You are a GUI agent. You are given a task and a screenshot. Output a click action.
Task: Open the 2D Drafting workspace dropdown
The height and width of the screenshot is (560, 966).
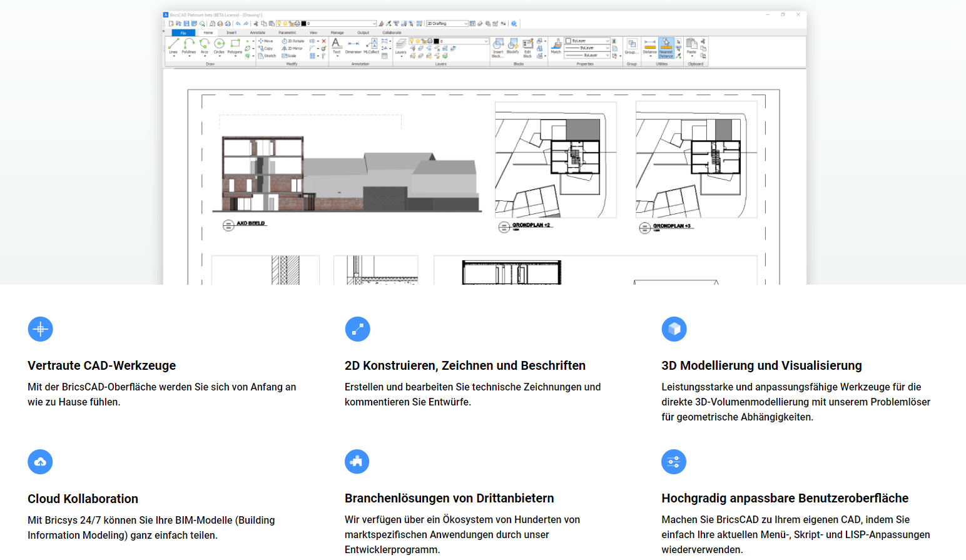click(447, 24)
